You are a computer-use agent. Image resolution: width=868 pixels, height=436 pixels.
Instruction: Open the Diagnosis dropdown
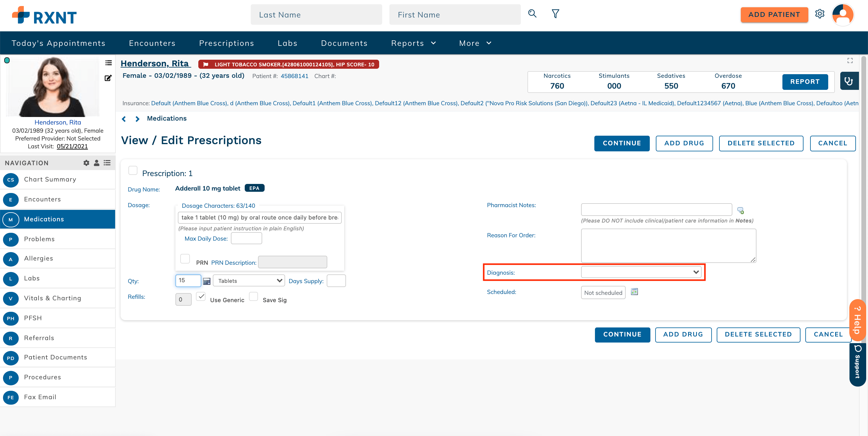pyautogui.click(x=641, y=272)
